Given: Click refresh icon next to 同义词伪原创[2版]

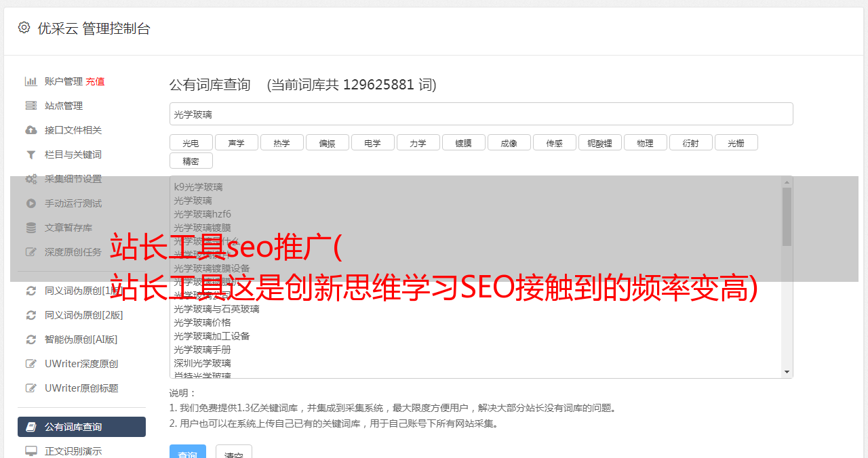Looking at the screenshot, I should coord(31,315).
